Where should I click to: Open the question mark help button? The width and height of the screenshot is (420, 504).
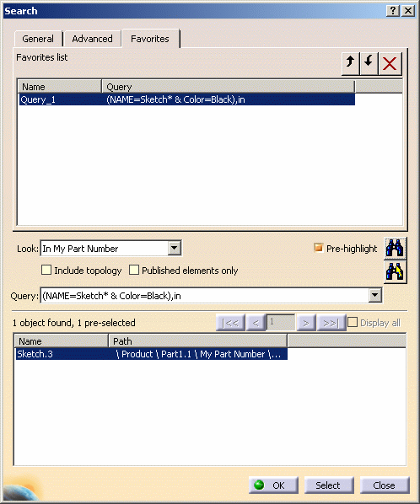(393, 11)
